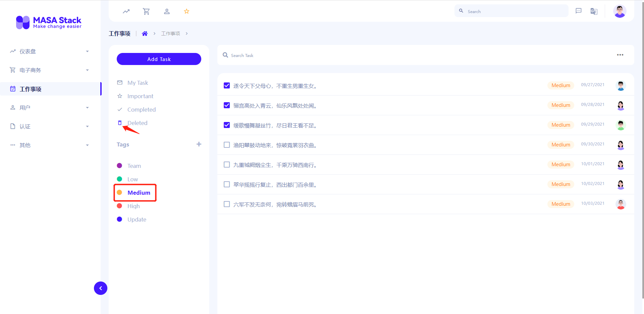Click the MASA Stack logo
Image resolution: width=644 pixels, height=314 pixels.
pos(49,22)
